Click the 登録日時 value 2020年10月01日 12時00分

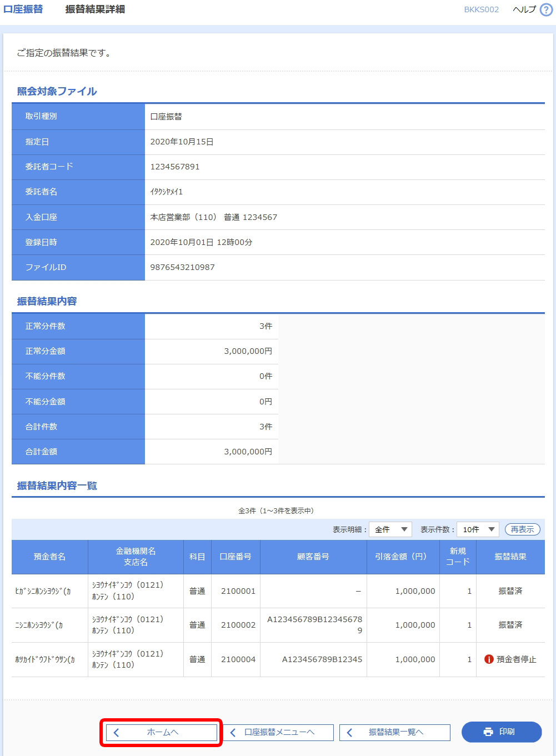point(201,242)
